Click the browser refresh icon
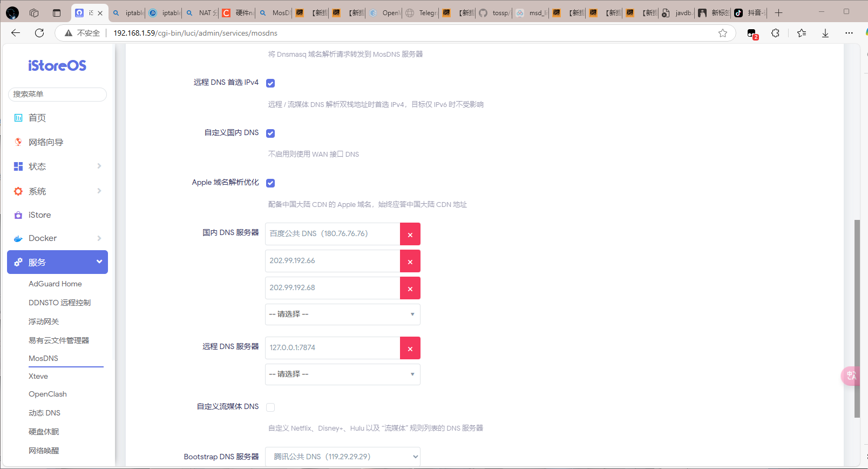This screenshot has height=469, width=868. click(39, 33)
